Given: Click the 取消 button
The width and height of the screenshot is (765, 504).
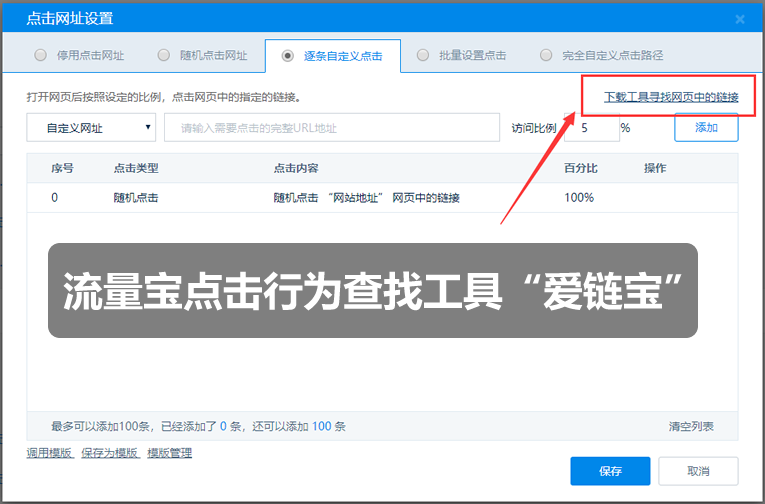Looking at the screenshot, I should click(698, 471).
